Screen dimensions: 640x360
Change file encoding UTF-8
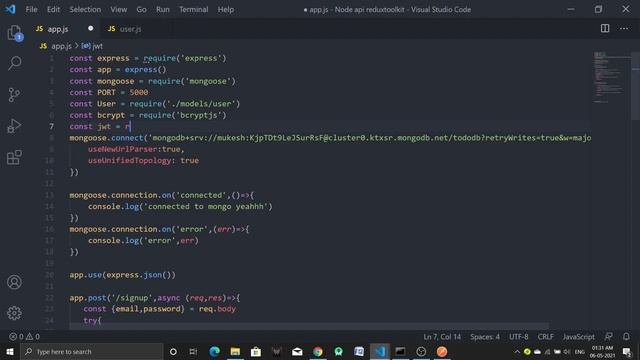point(518,337)
